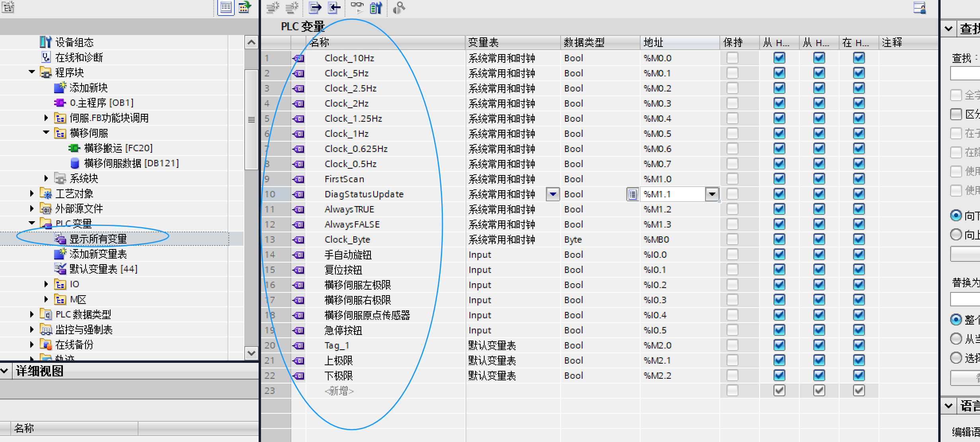Open 默认变量表 [44] tag table

pos(103,269)
